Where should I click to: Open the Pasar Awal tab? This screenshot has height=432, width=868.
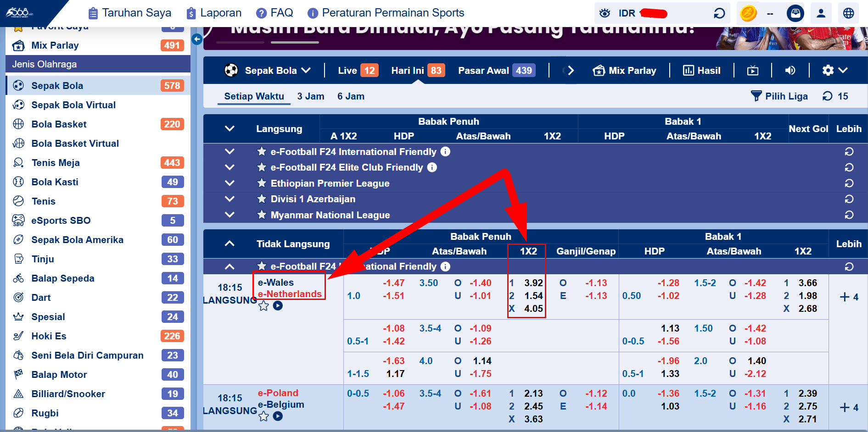pos(483,70)
